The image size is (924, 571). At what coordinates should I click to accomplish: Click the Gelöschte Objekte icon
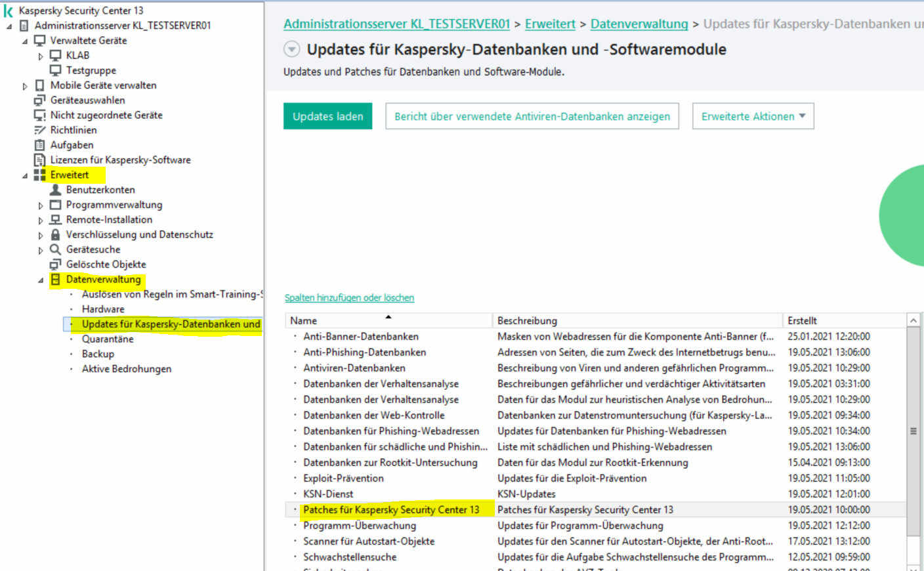(x=56, y=264)
